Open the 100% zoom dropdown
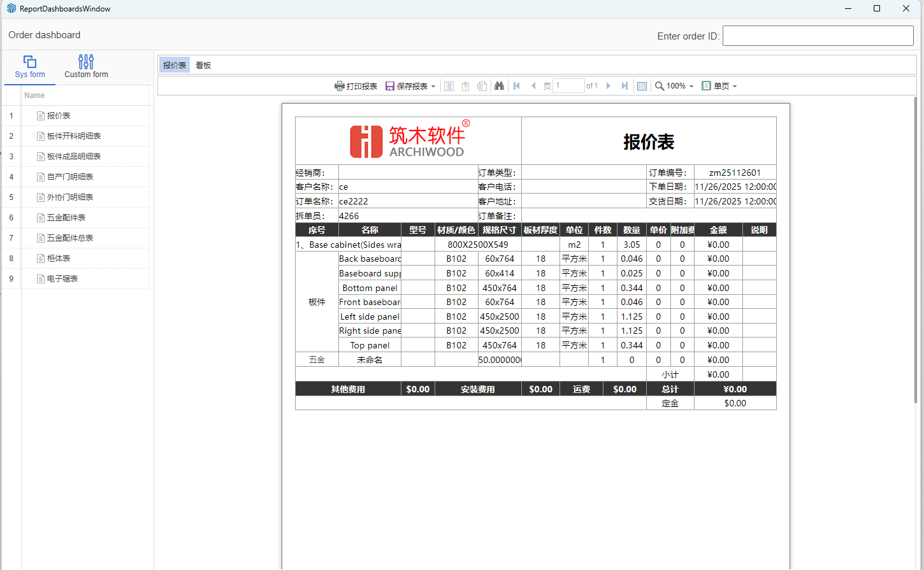 coord(674,86)
